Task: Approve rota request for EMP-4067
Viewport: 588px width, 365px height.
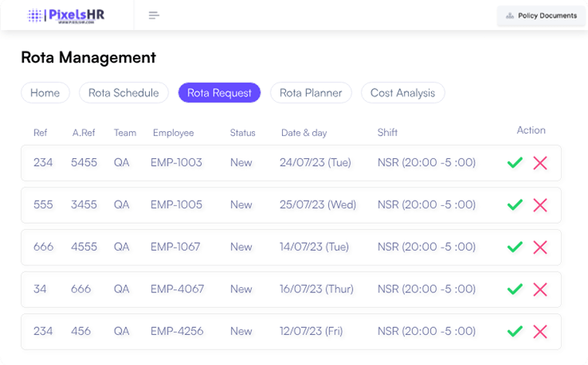Action: tap(515, 289)
